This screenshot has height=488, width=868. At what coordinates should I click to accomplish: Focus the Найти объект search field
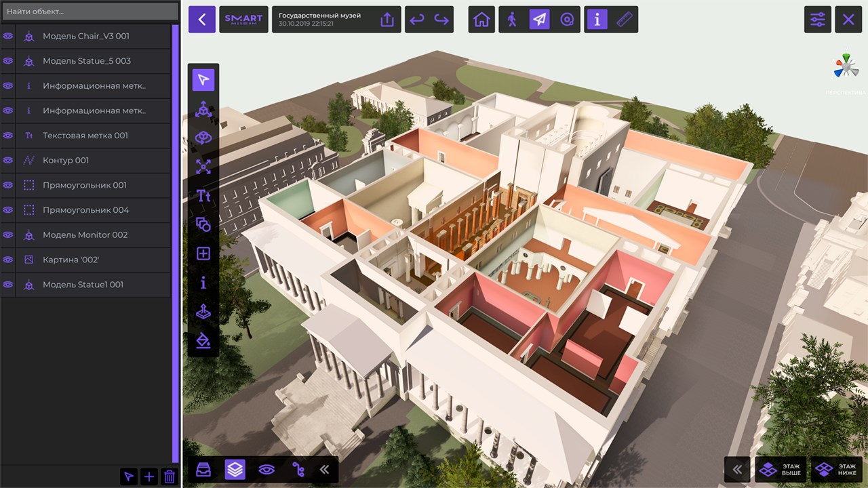click(x=90, y=12)
